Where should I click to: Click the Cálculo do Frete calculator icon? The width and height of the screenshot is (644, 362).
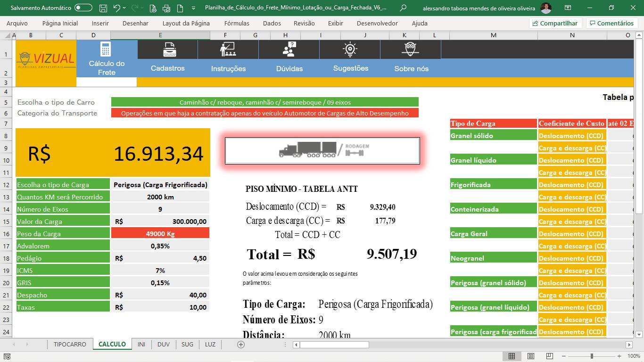click(x=106, y=49)
